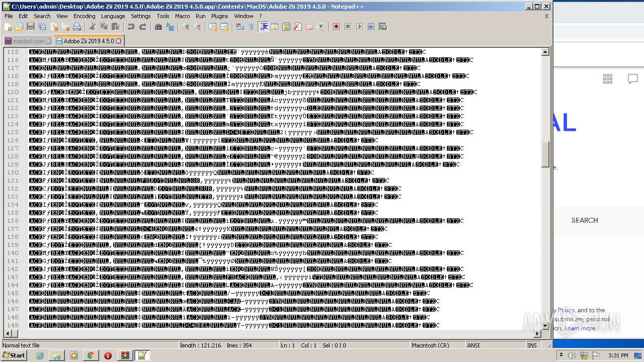
Task: Close the manifest.json tab
Action: click(48, 41)
